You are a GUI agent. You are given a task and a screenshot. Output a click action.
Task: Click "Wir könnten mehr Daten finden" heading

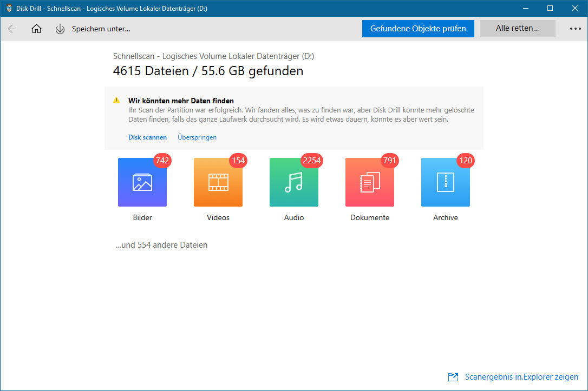tap(181, 101)
